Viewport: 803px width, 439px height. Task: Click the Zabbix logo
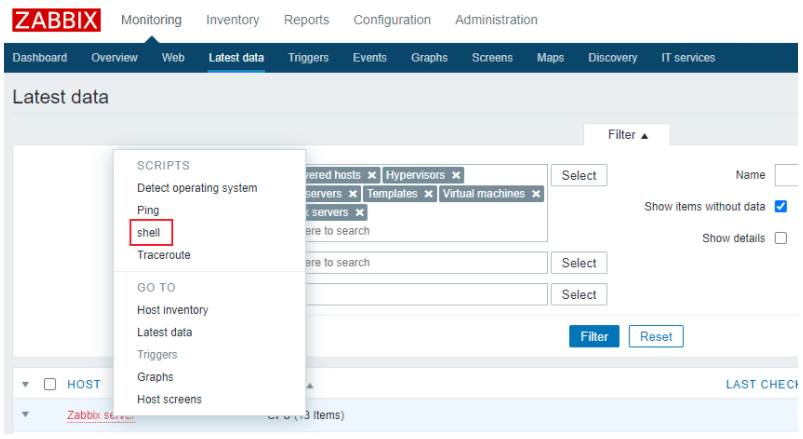point(56,20)
